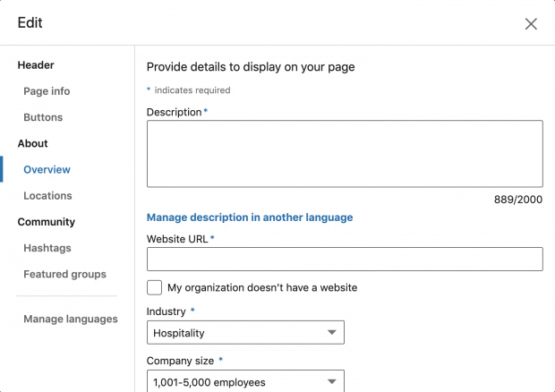555x392 pixels.
Task: Click inside the Description text area
Action: point(344,153)
